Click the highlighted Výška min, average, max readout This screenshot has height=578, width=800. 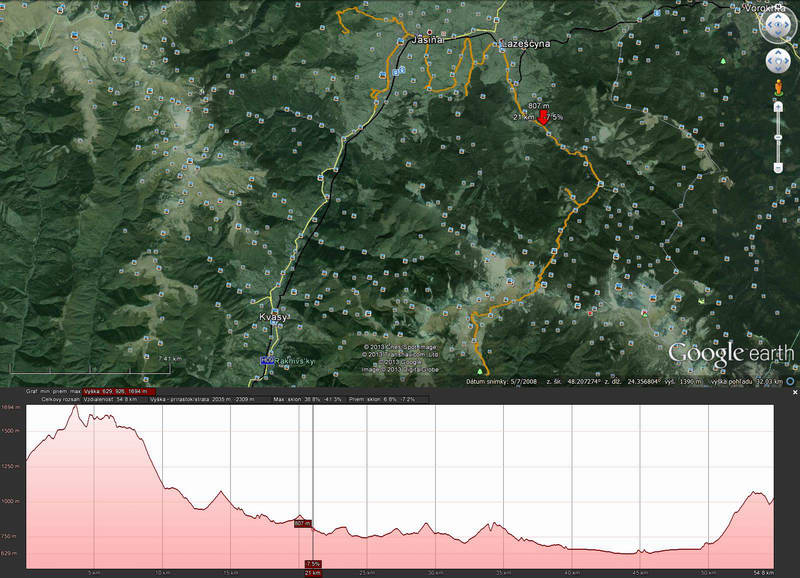click(119, 391)
